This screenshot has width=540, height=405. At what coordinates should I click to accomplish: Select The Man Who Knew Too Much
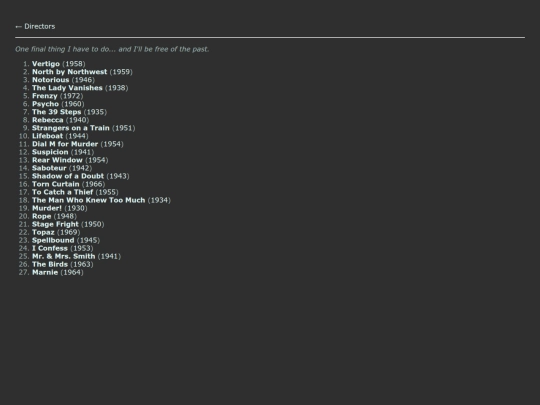click(89, 200)
